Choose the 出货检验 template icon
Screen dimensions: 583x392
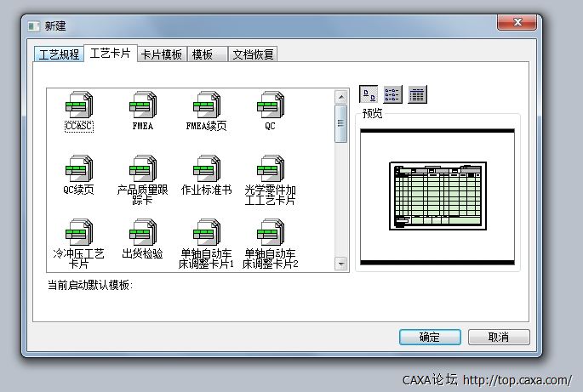pyautogui.click(x=143, y=233)
